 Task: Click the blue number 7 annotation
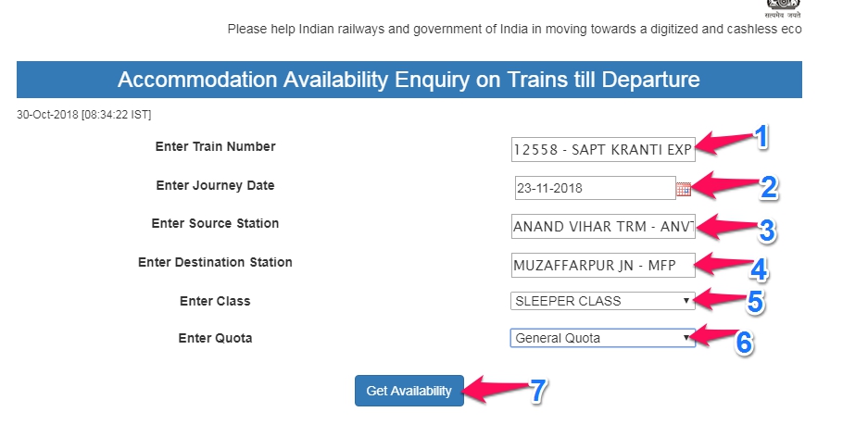(x=535, y=391)
